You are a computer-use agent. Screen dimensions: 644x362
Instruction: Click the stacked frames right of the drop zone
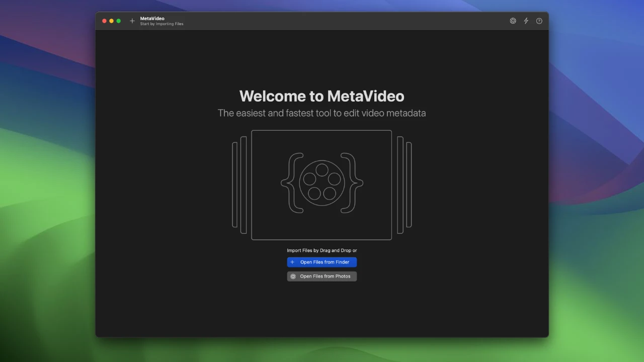click(404, 185)
